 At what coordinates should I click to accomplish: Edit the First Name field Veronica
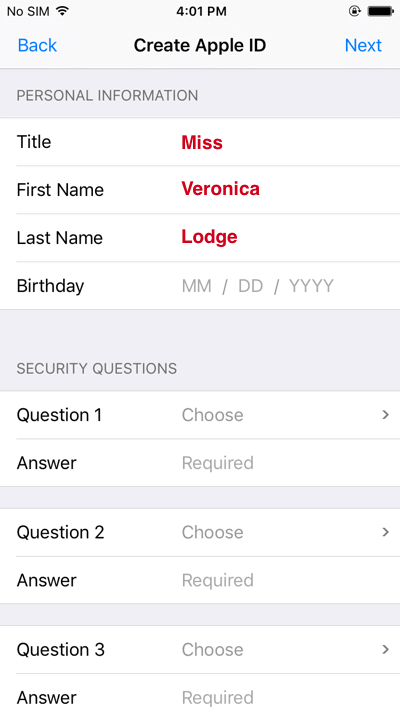pyautogui.click(x=200, y=189)
